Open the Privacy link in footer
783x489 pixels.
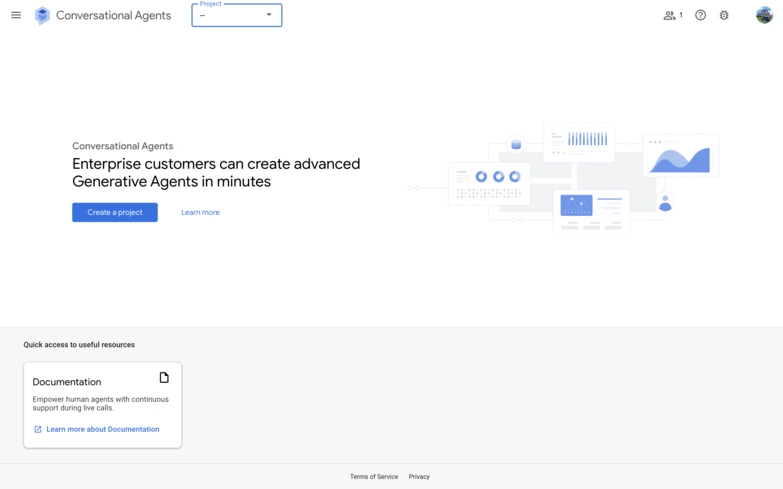pos(419,477)
